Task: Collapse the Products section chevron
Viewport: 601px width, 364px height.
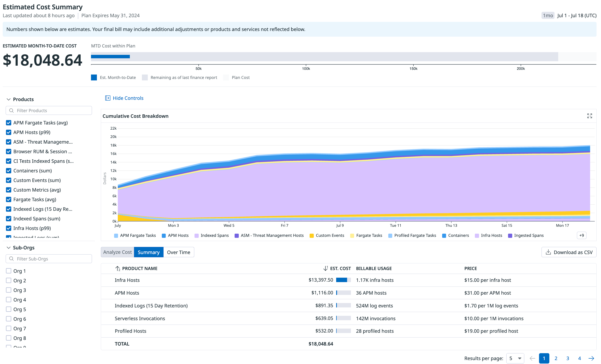Action: tap(9, 99)
